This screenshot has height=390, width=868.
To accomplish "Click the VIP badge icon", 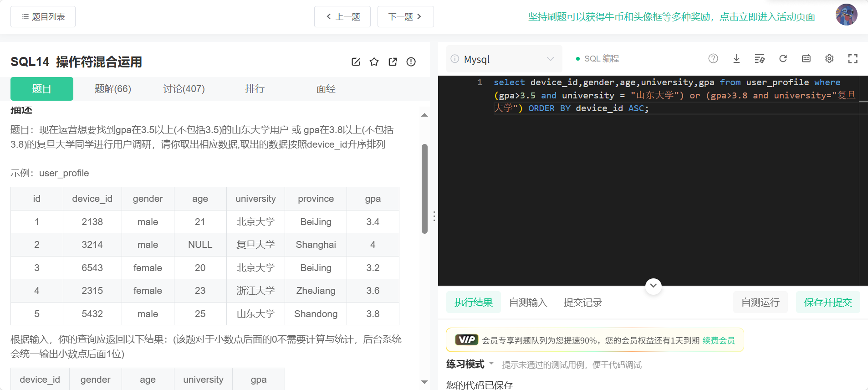I will click(x=466, y=340).
